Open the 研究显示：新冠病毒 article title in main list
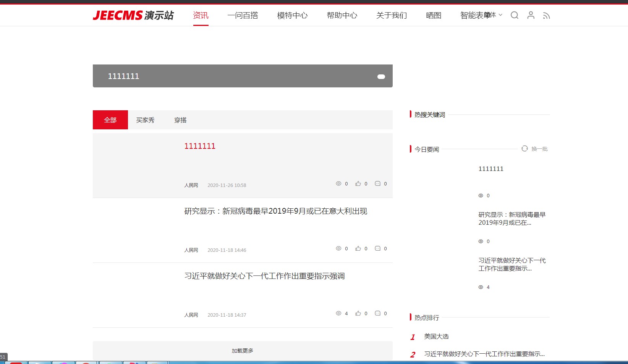This screenshot has height=364, width=628. 275,211
